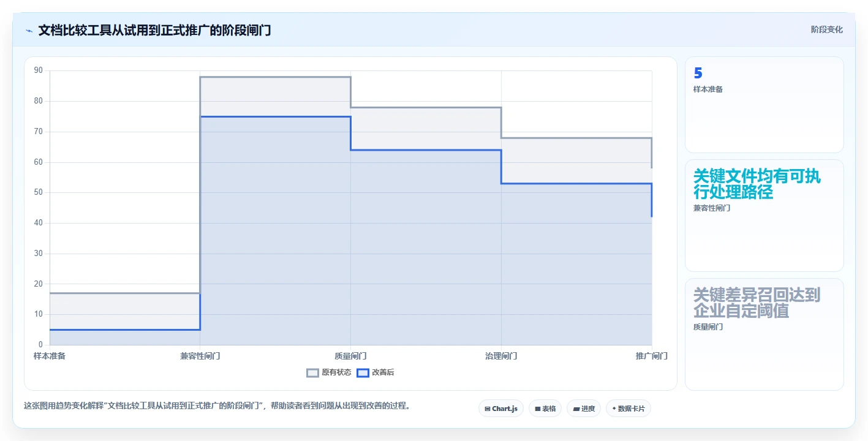This screenshot has height=441, width=868.
Task: Click the 推广闸门 x-axis label
Action: point(652,356)
